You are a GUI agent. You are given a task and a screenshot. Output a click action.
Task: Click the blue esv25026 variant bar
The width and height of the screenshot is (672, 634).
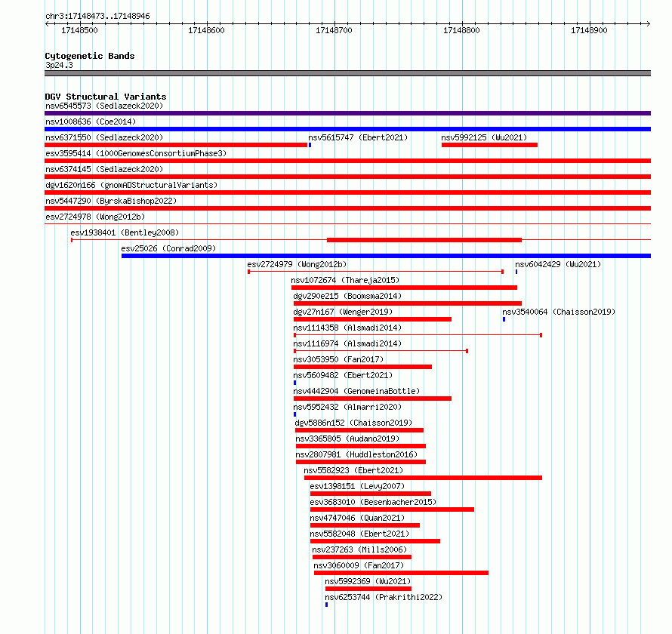pos(386,256)
